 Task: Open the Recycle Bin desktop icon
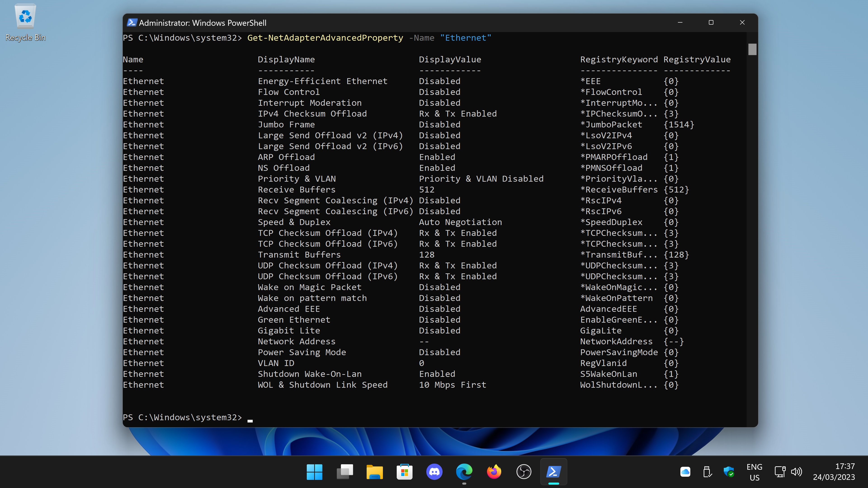click(x=25, y=22)
